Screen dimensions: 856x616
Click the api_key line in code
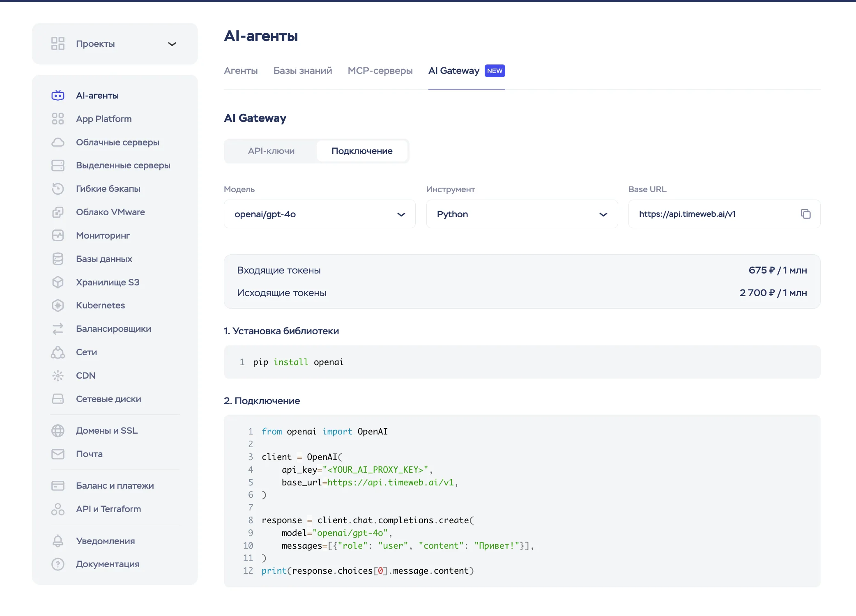[357, 469]
